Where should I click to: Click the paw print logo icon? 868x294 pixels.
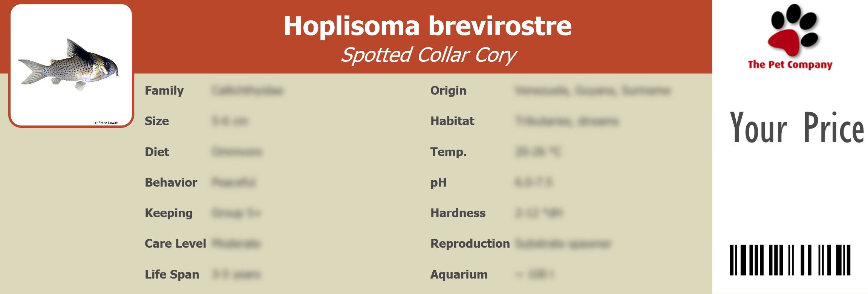coord(793,30)
